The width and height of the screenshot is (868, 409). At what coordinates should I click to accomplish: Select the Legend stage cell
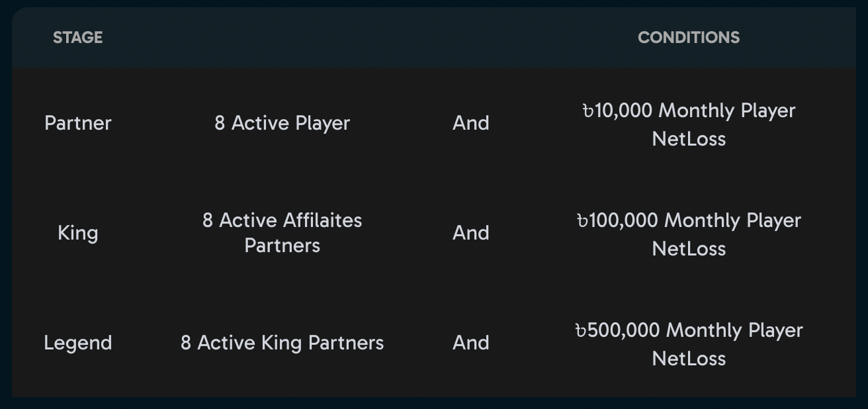[x=77, y=343]
